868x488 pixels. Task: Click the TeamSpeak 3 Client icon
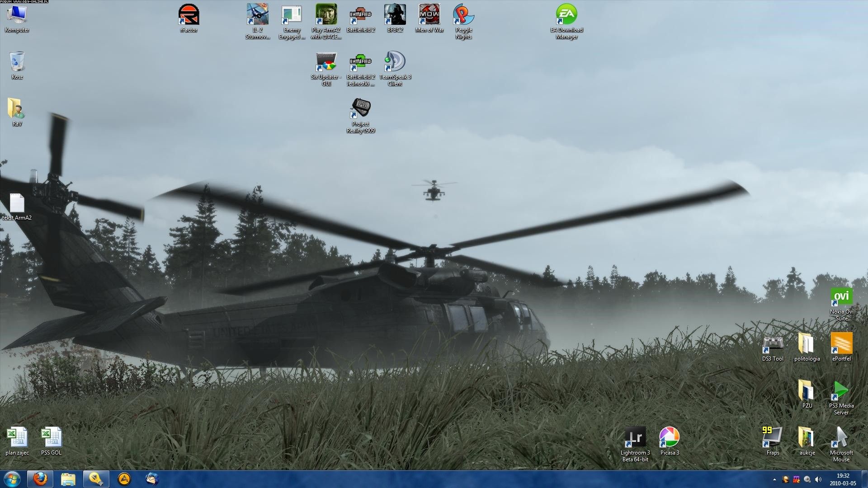click(395, 63)
